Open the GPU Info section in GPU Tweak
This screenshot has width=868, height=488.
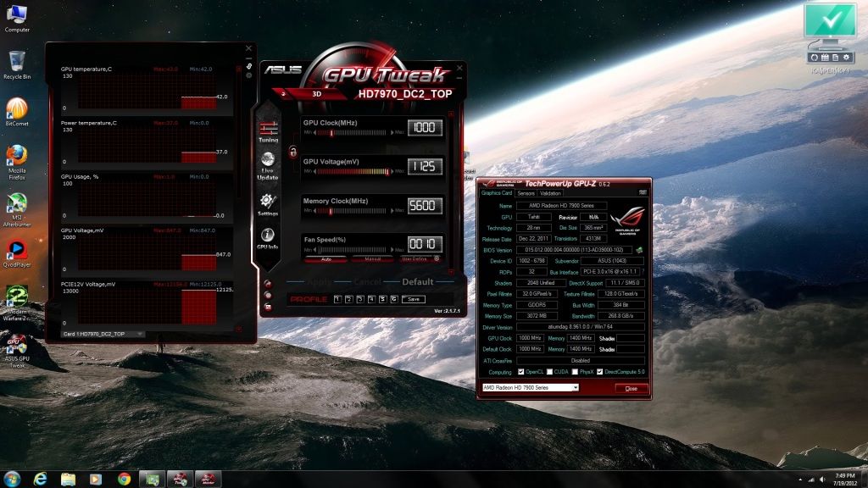[x=268, y=238]
